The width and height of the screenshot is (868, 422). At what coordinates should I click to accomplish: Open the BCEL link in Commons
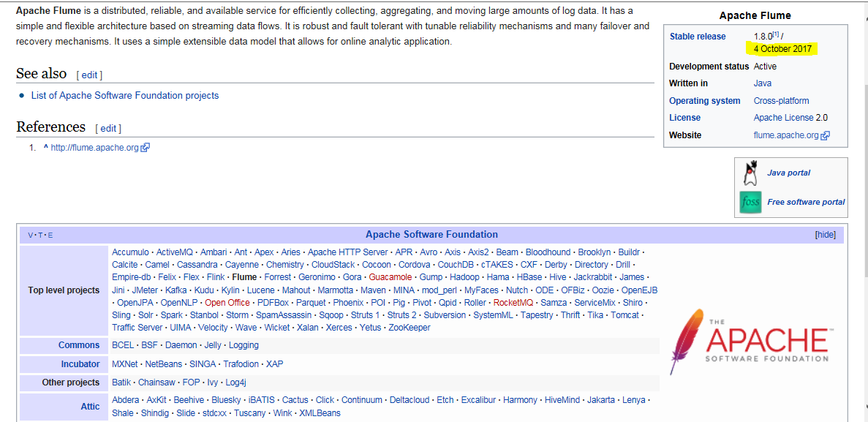click(x=123, y=345)
